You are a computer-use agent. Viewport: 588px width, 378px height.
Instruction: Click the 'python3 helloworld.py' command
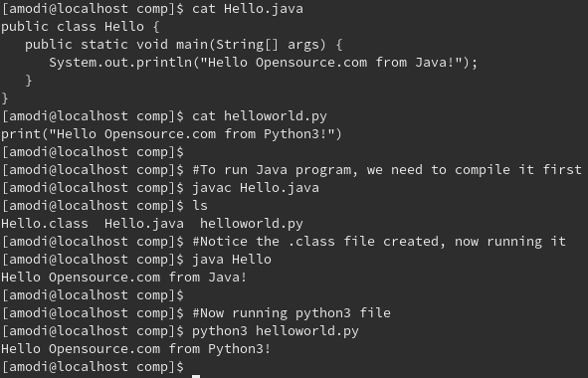click(276, 331)
